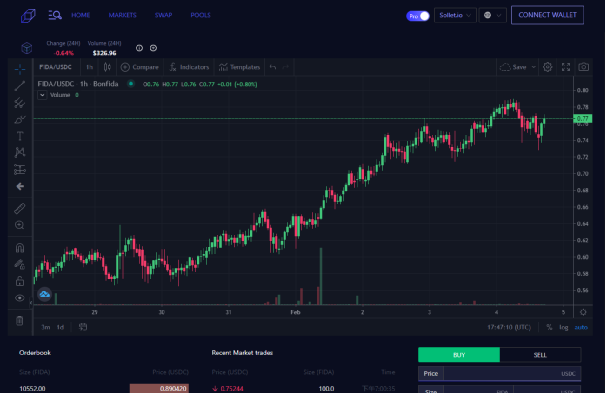Activate the zoom in tool
Screen dimensions: 605x393
(x=20, y=225)
